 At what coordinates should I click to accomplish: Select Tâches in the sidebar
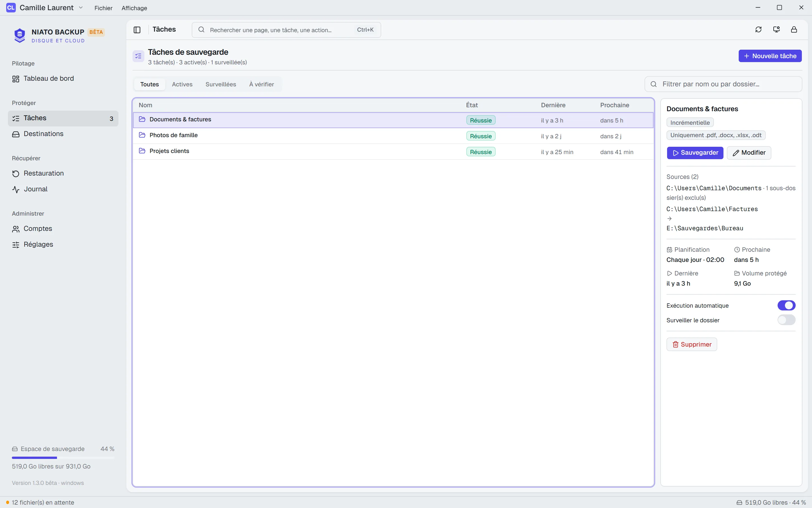tap(63, 118)
